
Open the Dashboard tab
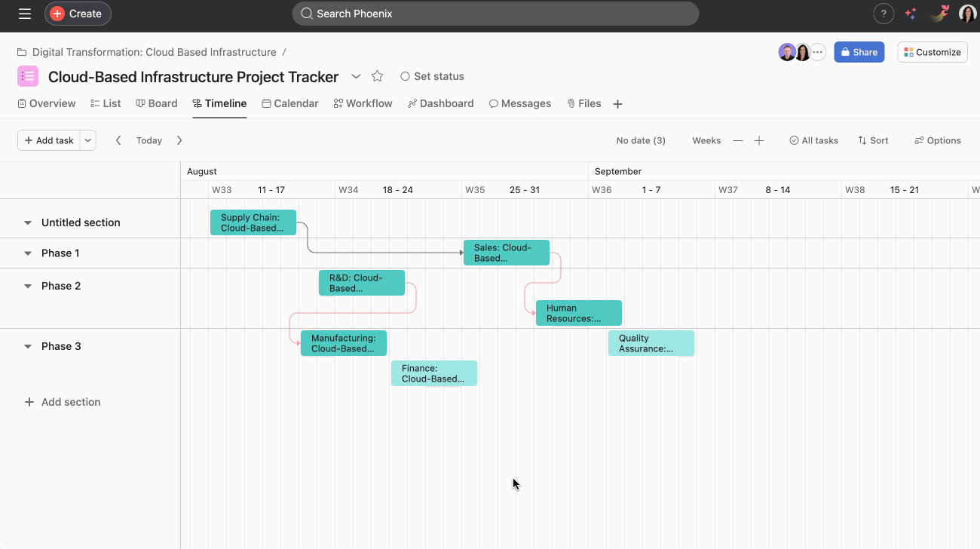pyautogui.click(x=441, y=103)
